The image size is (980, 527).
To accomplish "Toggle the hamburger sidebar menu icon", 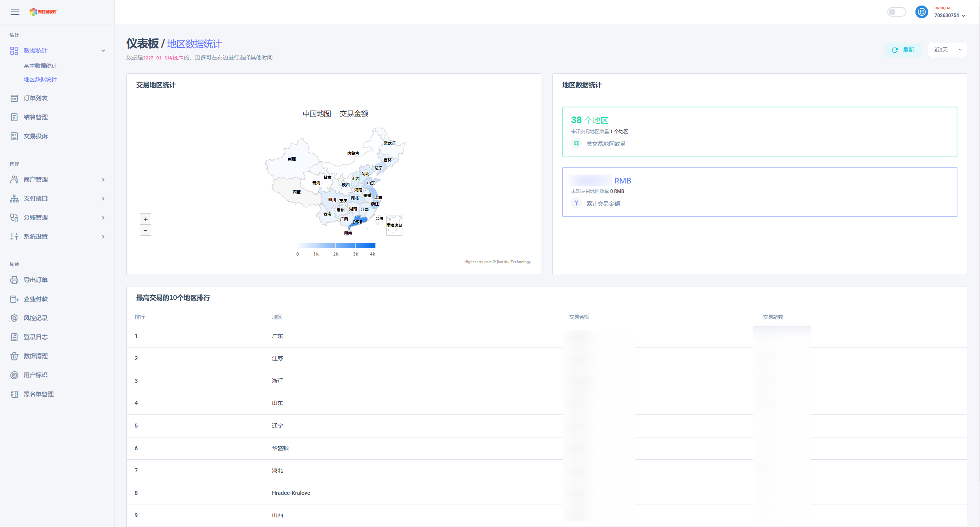I will click(x=15, y=12).
